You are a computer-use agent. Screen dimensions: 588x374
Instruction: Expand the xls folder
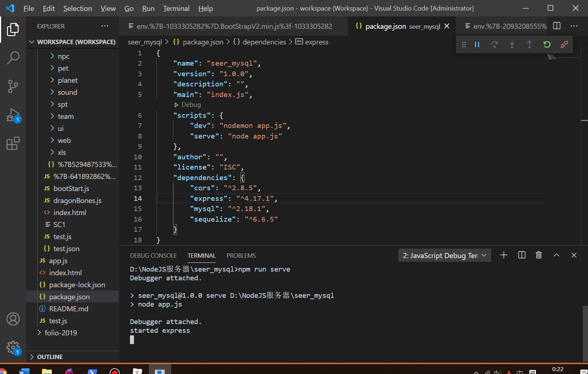click(x=62, y=152)
